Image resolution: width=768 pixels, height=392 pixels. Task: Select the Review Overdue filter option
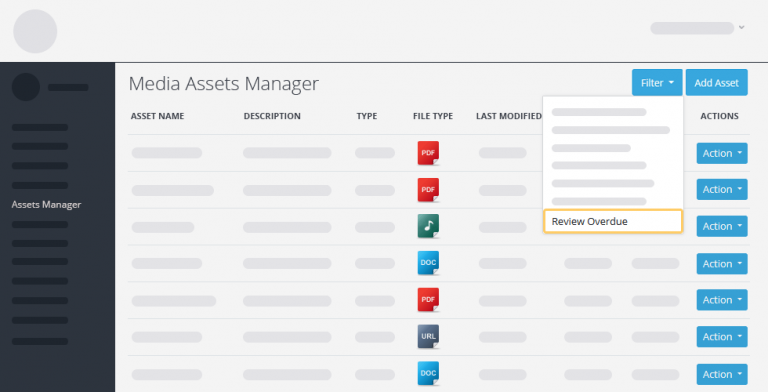pos(613,221)
